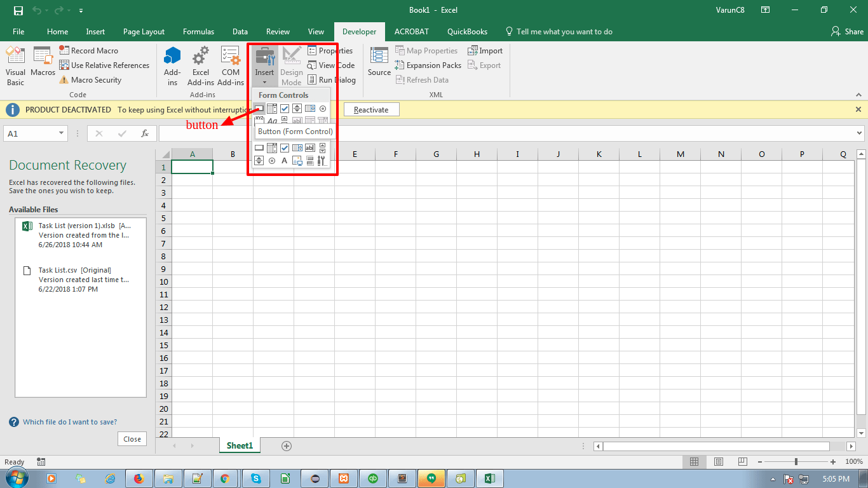This screenshot has height=488, width=868.
Task: Select ActiveX Command Button icon
Action: (x=259, y=148)
